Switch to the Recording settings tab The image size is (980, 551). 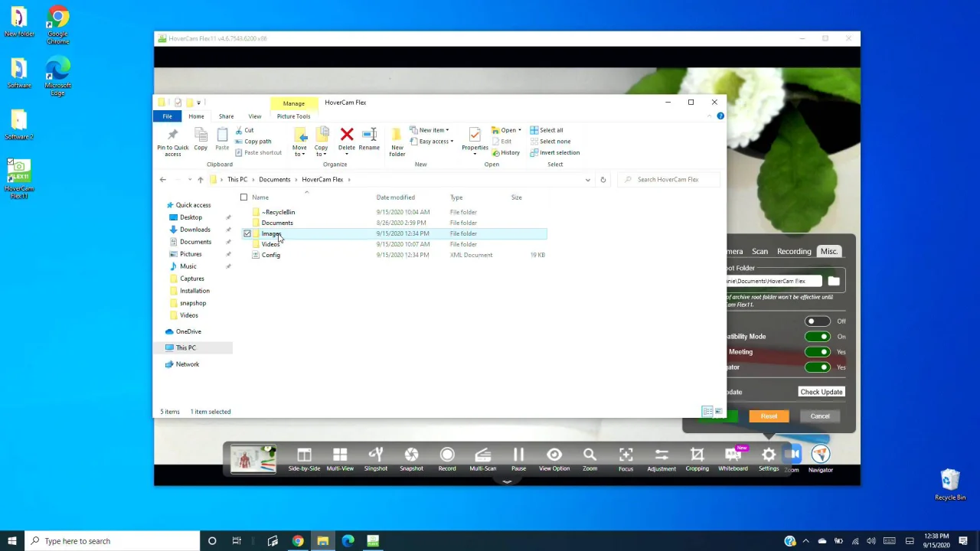pyautogui.click(x=794, y=252)
